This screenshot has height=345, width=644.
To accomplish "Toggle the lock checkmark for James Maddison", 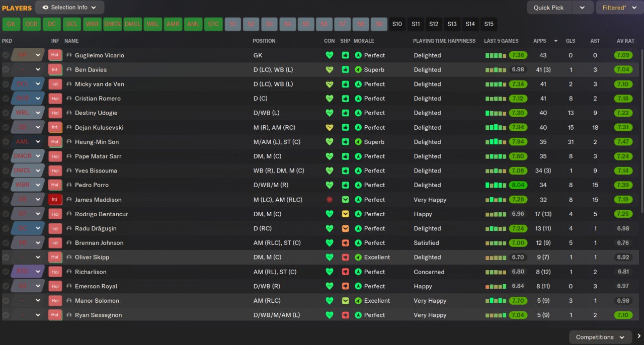I will pos(6,200).
